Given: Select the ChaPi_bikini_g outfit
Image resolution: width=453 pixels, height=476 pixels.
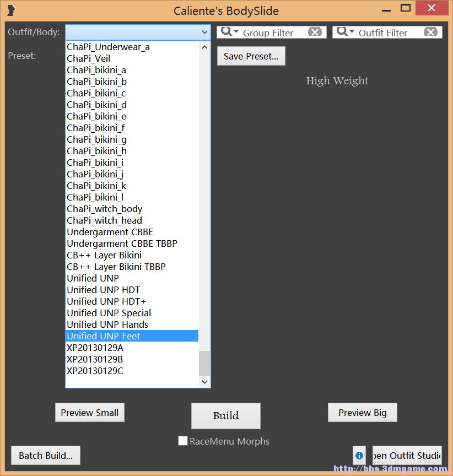Looking at the screenshot, I should [132, 139].
